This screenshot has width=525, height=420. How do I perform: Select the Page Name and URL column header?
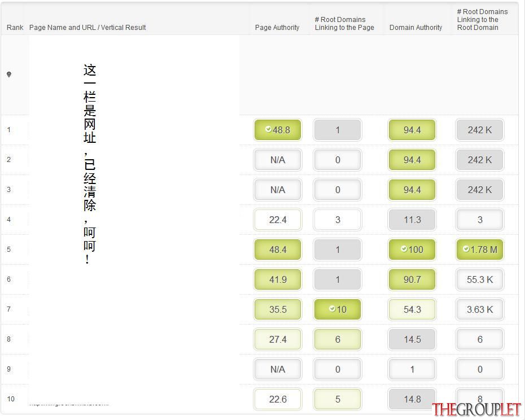[88, 28]
